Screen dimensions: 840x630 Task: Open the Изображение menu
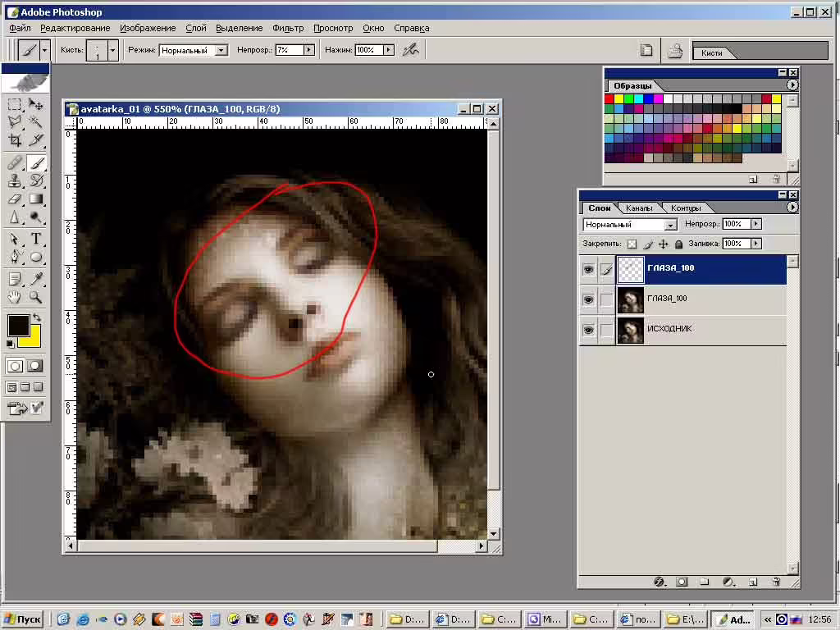click(x=148, y=28)
